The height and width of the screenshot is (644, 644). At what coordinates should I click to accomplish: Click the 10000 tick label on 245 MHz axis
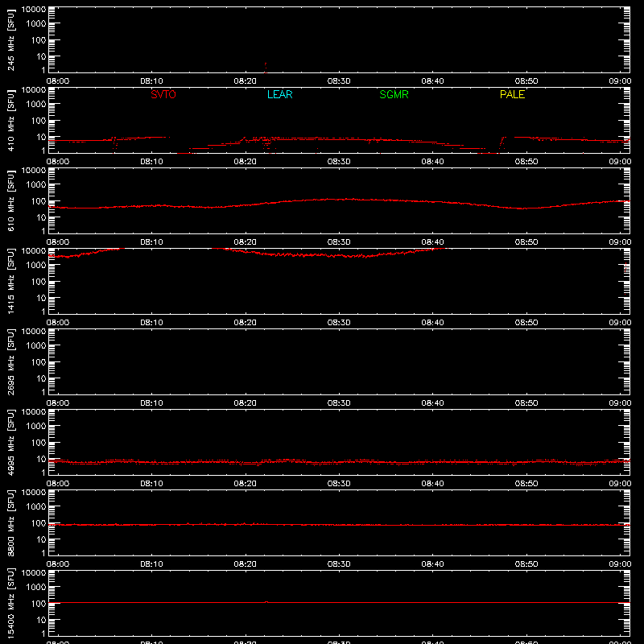point(34,10)
